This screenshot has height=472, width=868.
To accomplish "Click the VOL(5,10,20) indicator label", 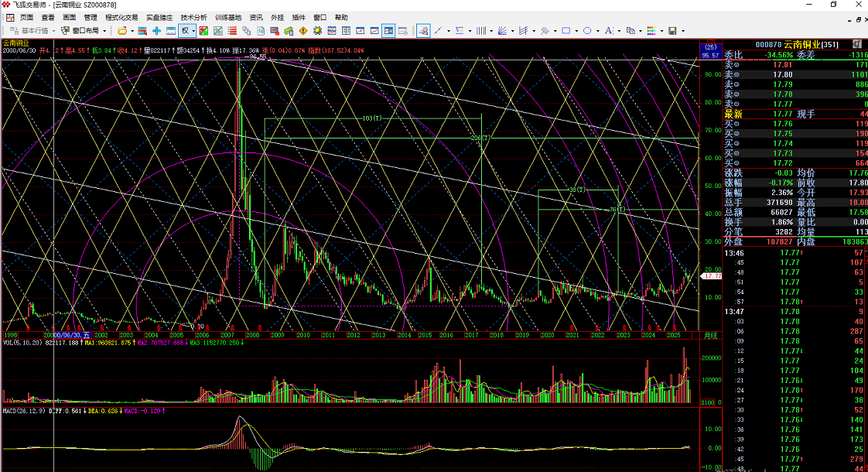I will point(22,343).
